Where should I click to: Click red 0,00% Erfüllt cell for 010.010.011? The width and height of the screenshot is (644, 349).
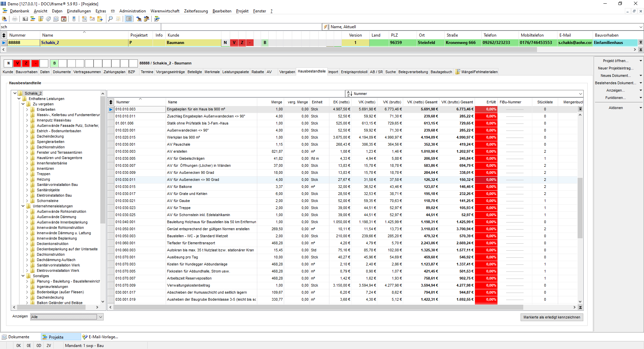[486, 116]
